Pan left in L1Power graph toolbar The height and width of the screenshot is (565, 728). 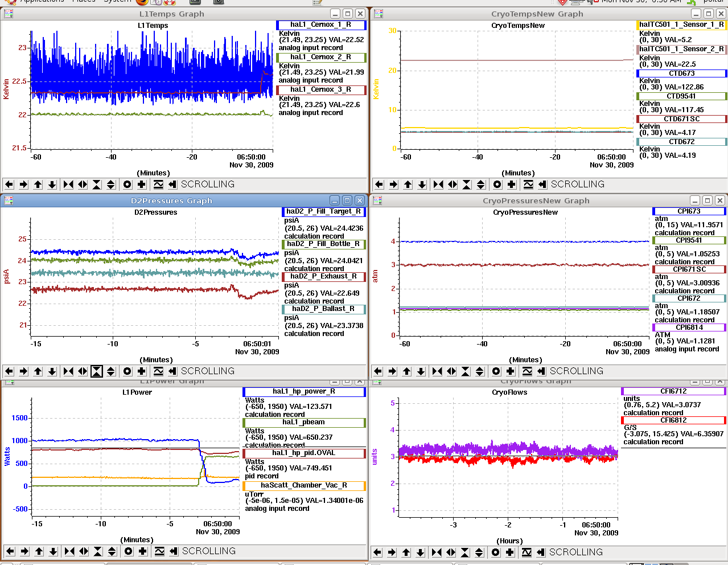pyautogui.click(x=10, y=551)
